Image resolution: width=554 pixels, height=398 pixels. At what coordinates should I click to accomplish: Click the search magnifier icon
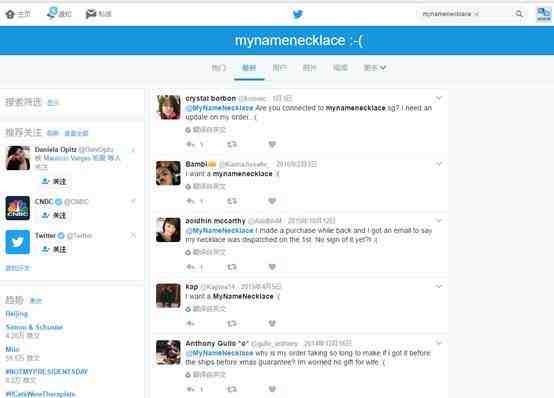pos(519,14)
